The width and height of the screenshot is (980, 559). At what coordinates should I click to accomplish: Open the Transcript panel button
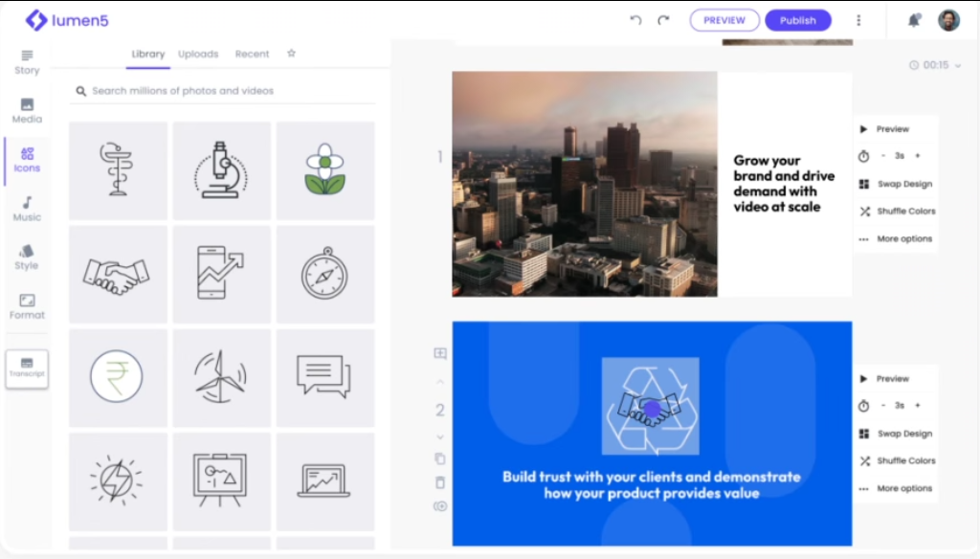[27, 369]
